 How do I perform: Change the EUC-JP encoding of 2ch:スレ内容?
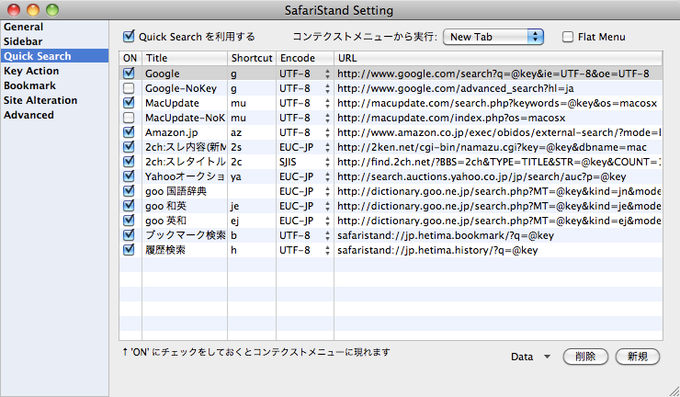[305, 147]
